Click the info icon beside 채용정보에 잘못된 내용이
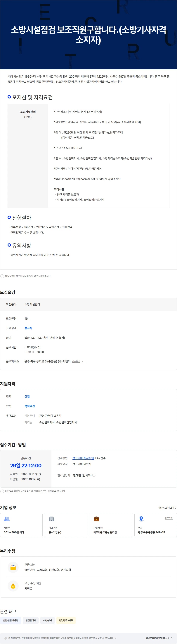 coord(2,276)
